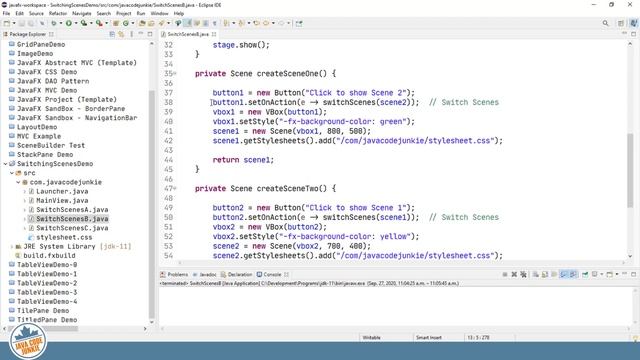Click the Package Explorer vertical scrollbar
Image resolution: width=640 pixels, height=360 pixels.
click(x=151, y=204)
